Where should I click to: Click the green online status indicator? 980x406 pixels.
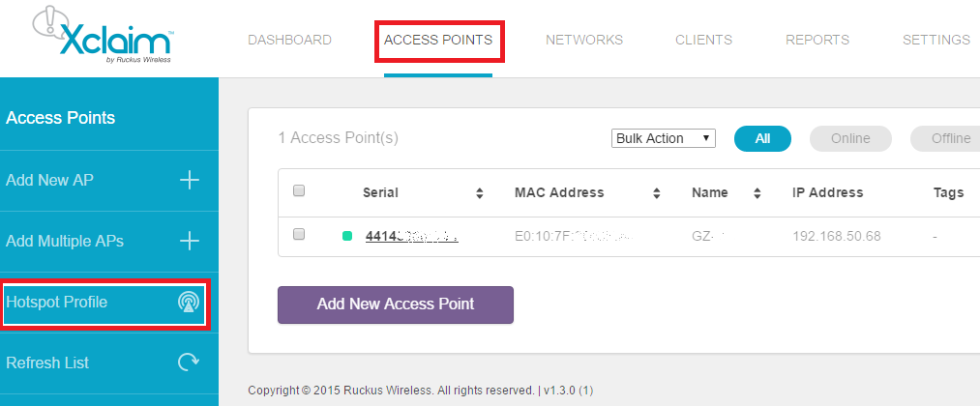point(347,236)
